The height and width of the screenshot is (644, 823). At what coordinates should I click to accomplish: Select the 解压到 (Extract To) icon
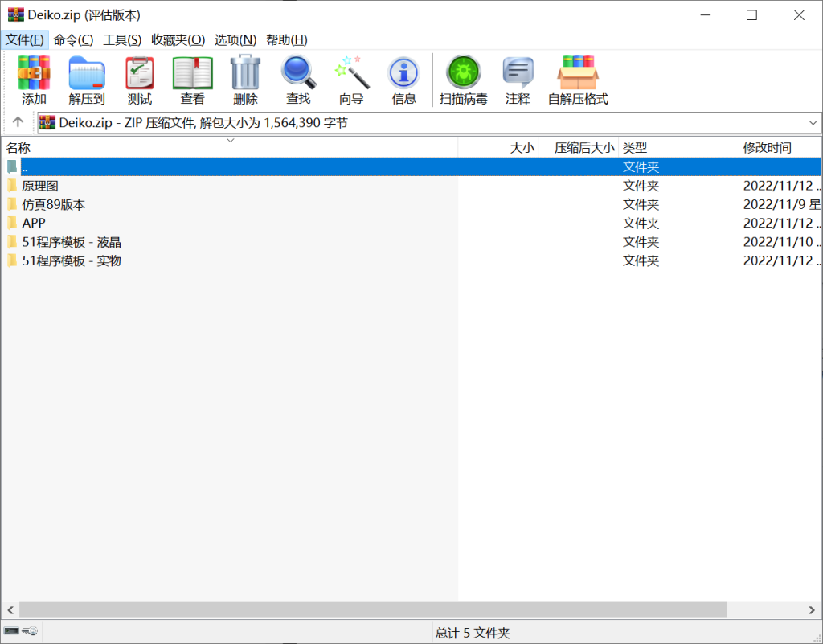coord(87,76)
